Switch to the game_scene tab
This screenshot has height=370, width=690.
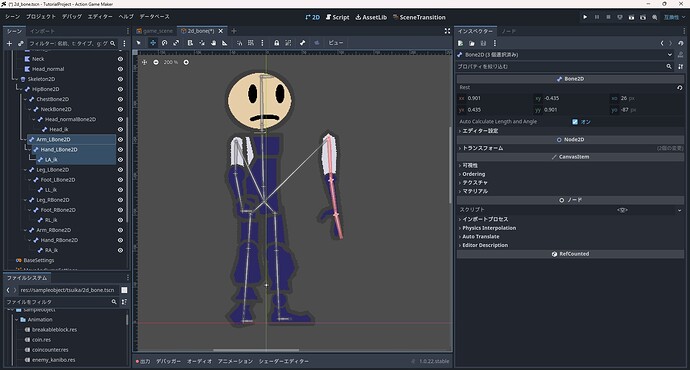click(x=155, y=31)
